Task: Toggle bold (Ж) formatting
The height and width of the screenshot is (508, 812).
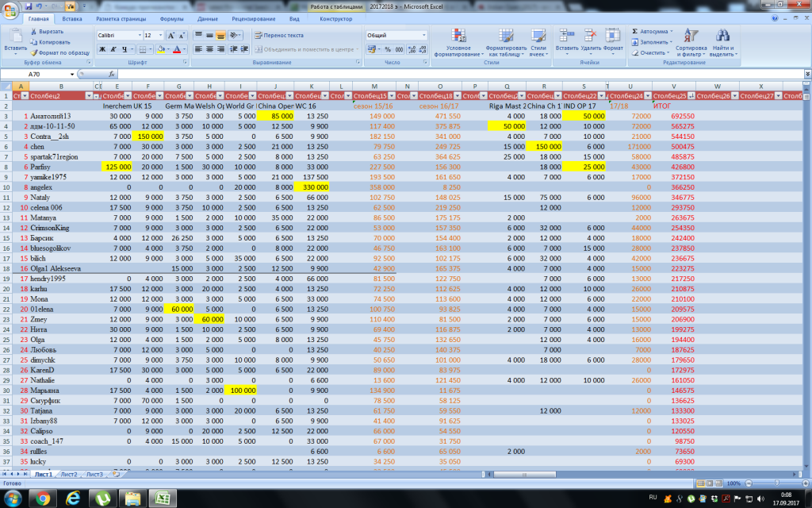Action: click(x=102, y=49)
